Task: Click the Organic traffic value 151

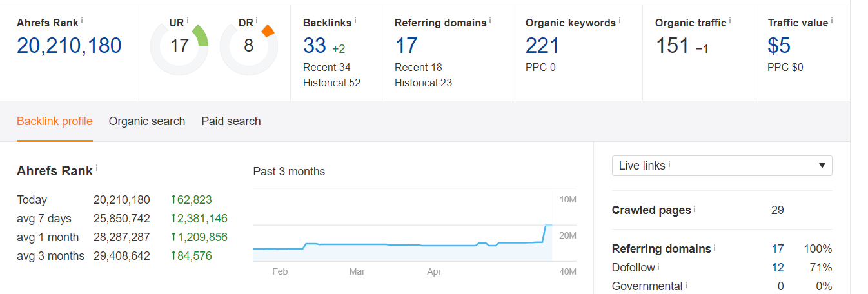Action: 673,46
